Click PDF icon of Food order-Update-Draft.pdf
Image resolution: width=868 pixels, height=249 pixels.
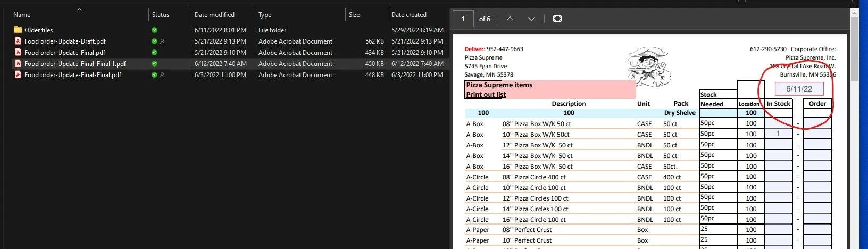pos(18,41)
